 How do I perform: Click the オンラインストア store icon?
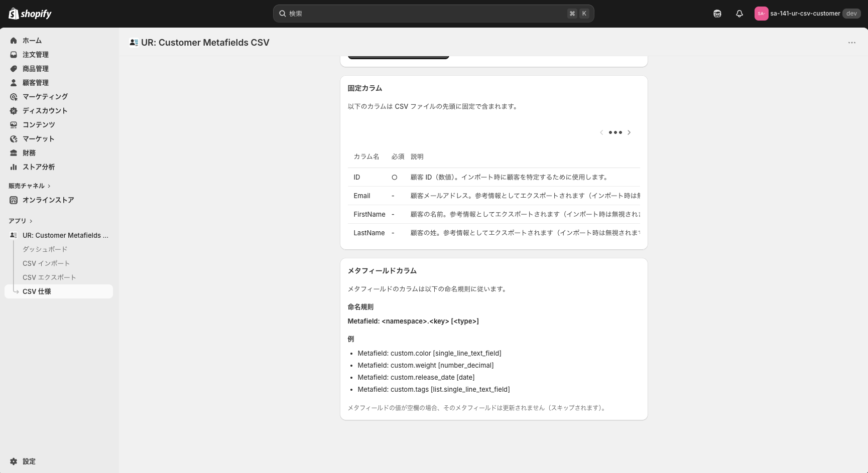14,200
